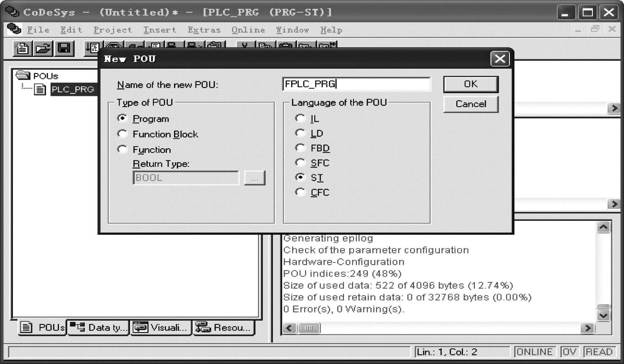The image size is (624, 364).
Task: Click the message window scroll-down arrow
Action: tap(603, 316)
